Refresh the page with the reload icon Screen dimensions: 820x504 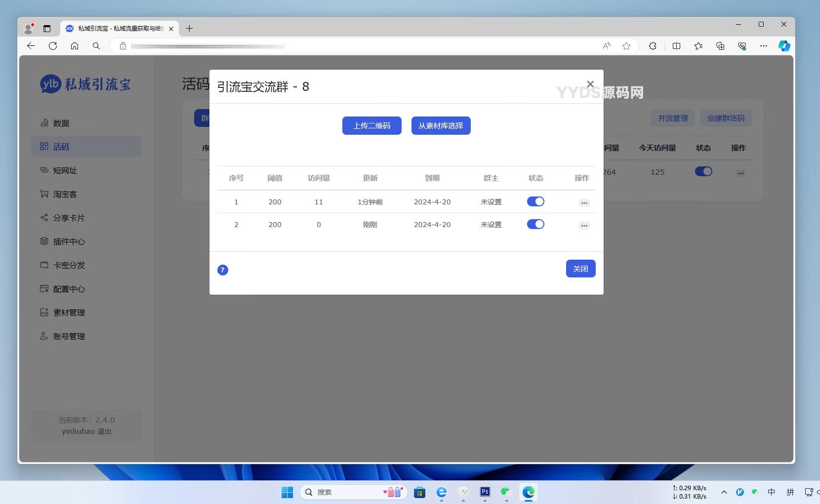click(x=53, y=46)
